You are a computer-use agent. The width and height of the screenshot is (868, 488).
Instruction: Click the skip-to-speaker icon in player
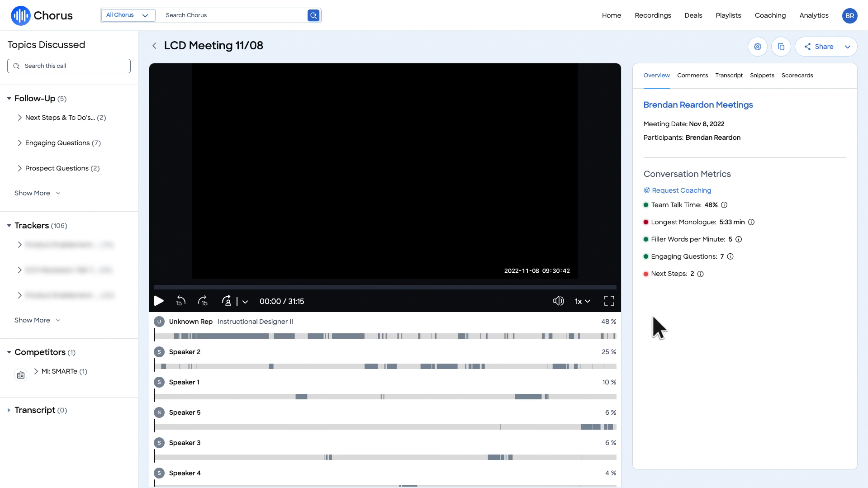tap(227, 301)
